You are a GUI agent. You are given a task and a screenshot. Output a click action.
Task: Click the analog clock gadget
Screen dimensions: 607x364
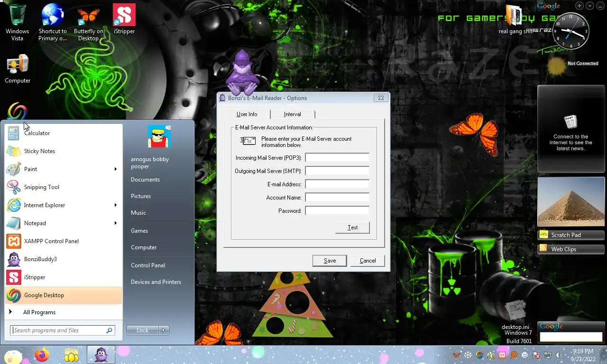click(x=571, y=31)
